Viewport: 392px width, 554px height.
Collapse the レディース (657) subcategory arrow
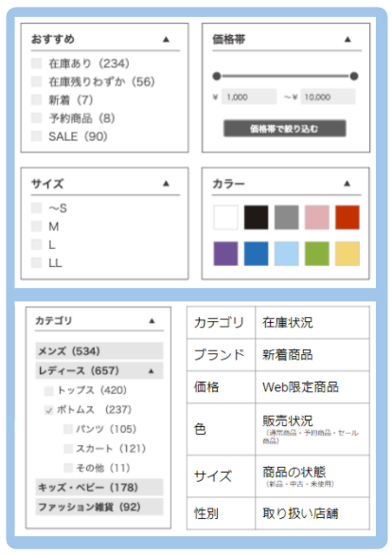click(151, 371)
